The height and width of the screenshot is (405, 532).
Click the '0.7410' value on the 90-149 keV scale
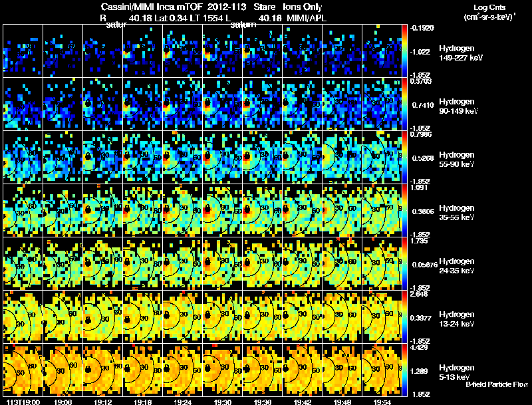(423, 105)
